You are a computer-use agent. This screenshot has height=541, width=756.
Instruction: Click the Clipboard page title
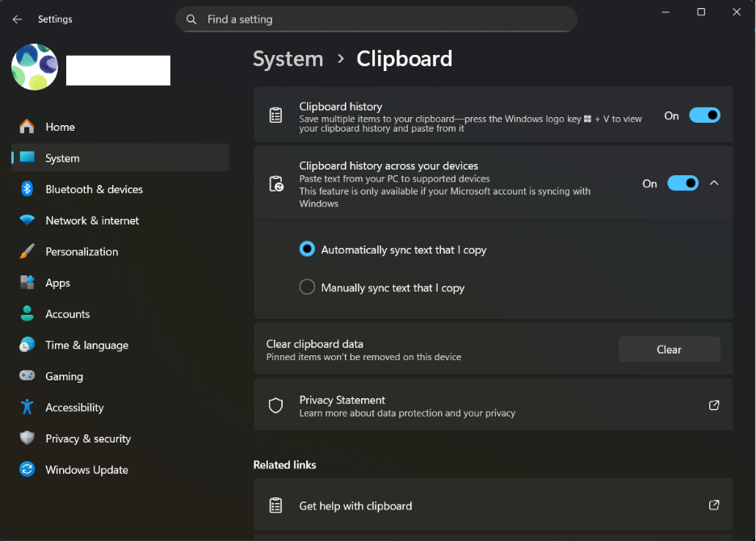tap(404, 59)
